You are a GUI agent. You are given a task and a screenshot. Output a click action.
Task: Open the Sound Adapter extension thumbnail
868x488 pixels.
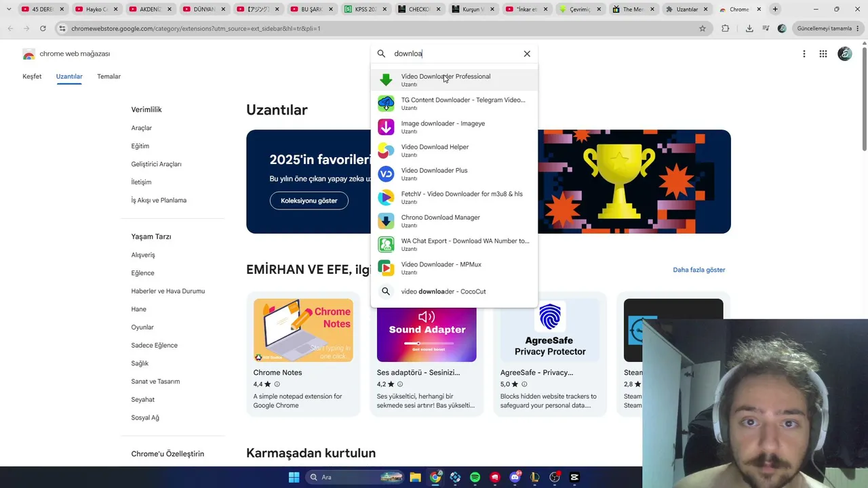click(427, 330)
